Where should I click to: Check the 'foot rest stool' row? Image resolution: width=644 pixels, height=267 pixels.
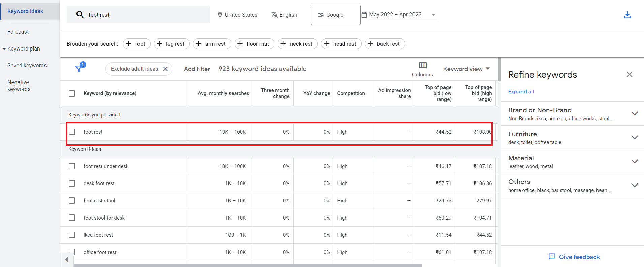(72, 200)
